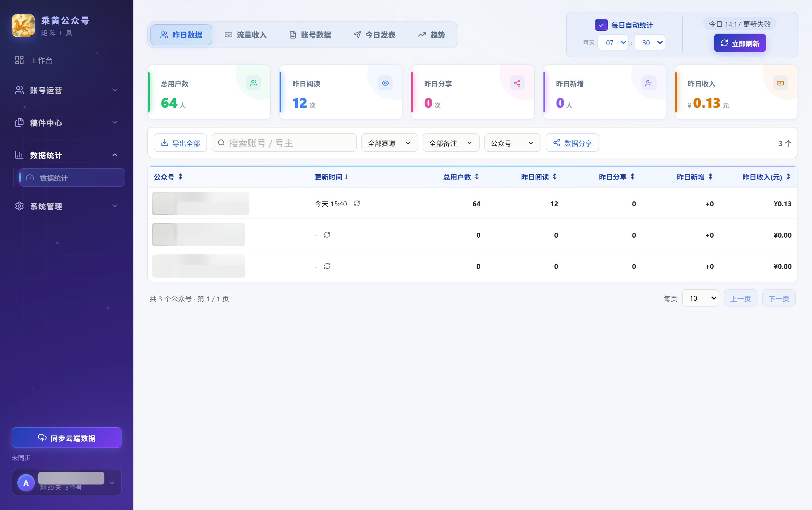
Task: Expand 稿件中心 sidebar menu
Action: (x=66, y=123)
